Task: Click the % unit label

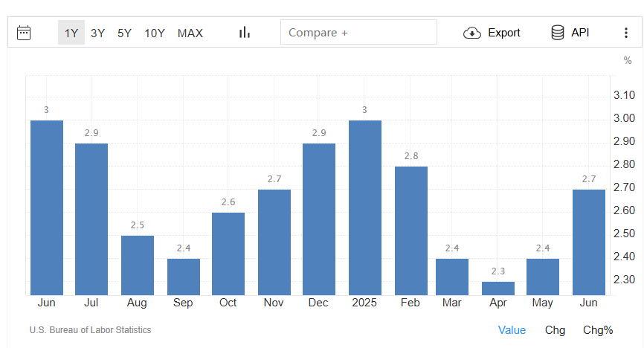Action: (x=628, y=60)
